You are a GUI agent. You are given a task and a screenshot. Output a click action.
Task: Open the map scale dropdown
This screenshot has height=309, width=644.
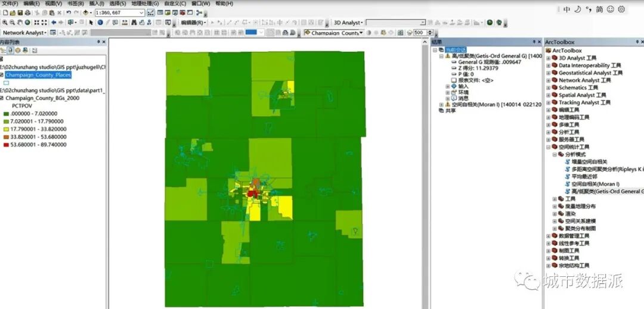tap(141, 13)
